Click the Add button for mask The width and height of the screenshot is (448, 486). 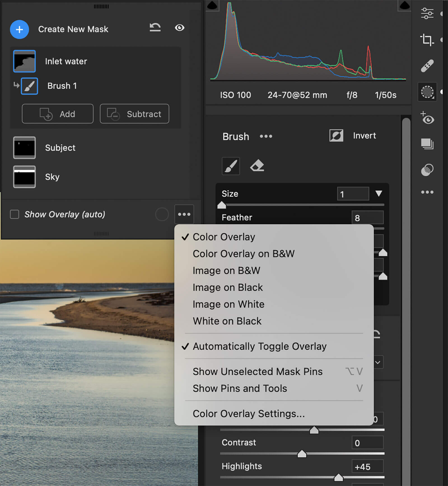(x=58, y=114)
